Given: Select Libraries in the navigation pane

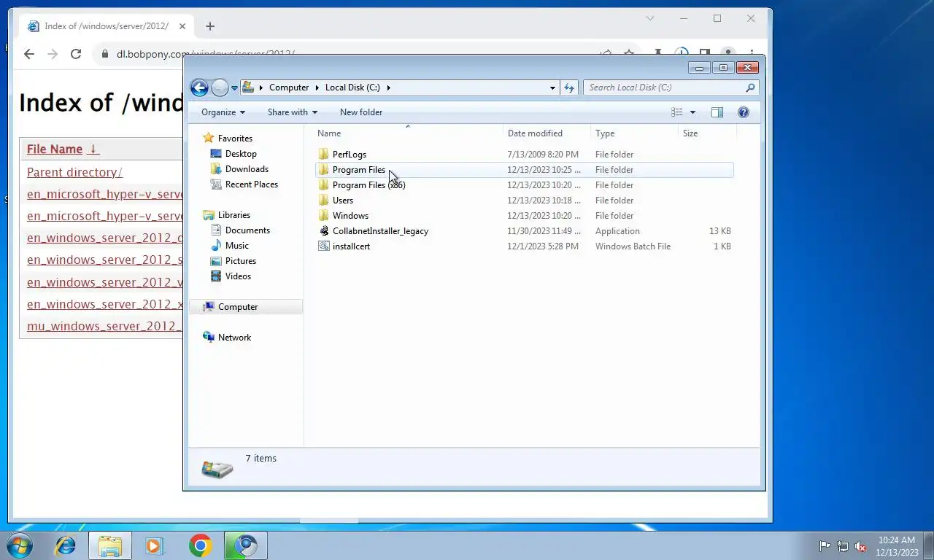Looking at the screenshot, I should [234, 215].
